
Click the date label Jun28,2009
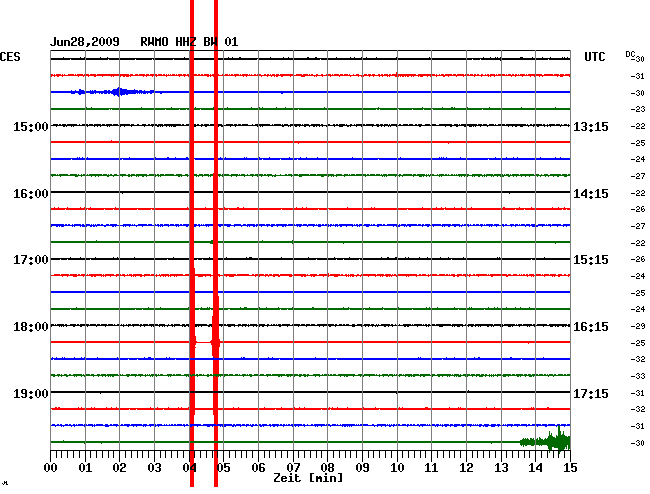[85, 42]
